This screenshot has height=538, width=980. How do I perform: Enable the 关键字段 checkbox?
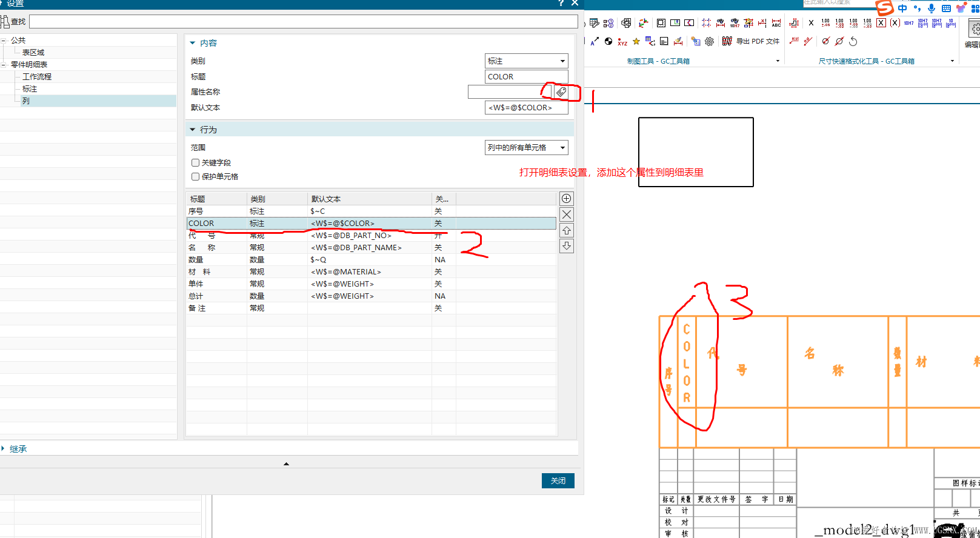tap(195, 163)
